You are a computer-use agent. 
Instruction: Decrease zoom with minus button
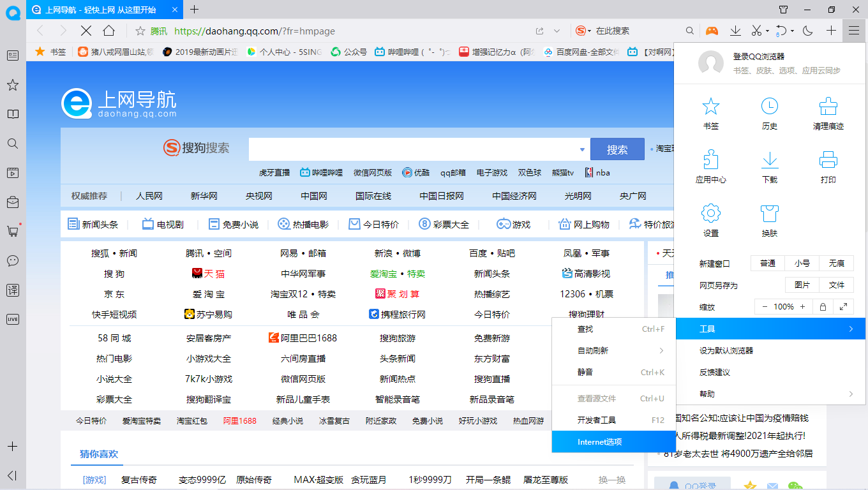point(765,307)
